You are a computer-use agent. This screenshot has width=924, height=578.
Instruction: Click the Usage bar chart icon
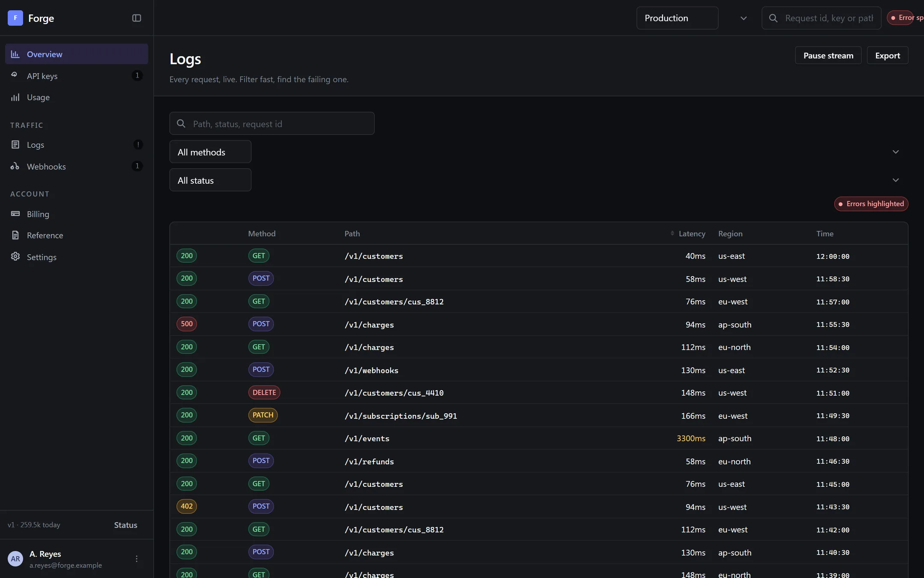(15, 97)
